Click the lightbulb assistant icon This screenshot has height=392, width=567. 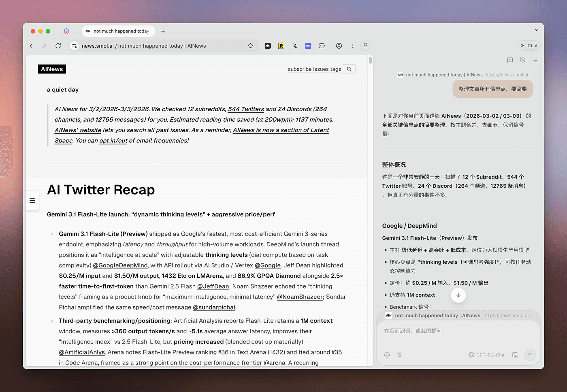[365, 46]
